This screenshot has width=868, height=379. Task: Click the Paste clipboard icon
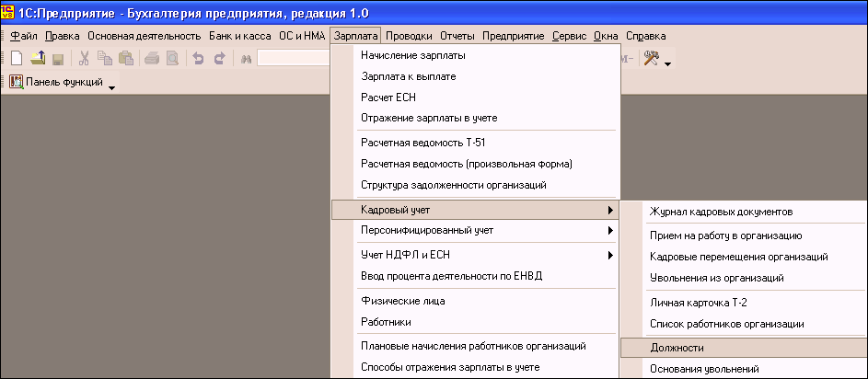click(x=125, y=59)
